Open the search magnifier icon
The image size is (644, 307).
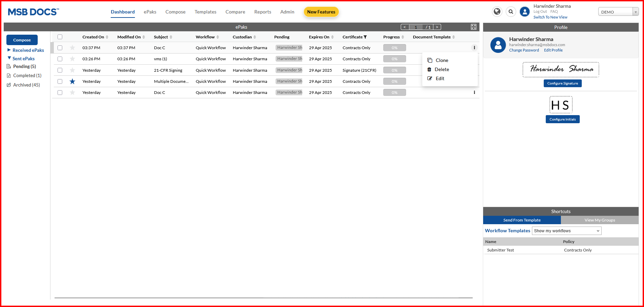pyautogui.click(x=511, y=12)
